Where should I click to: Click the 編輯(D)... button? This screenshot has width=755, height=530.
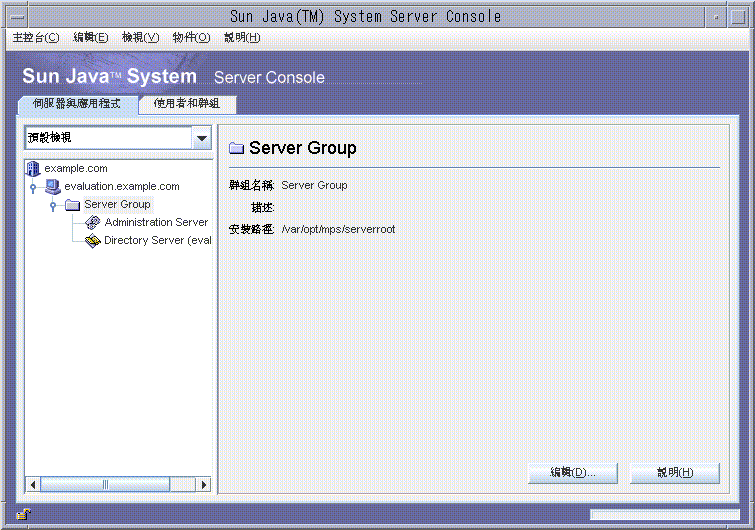(573, 473)
